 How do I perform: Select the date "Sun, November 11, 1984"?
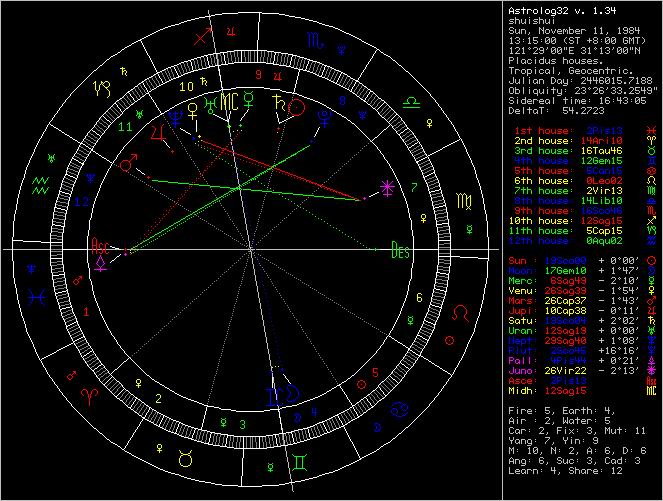pyautogui.click(x=574, y=31)
